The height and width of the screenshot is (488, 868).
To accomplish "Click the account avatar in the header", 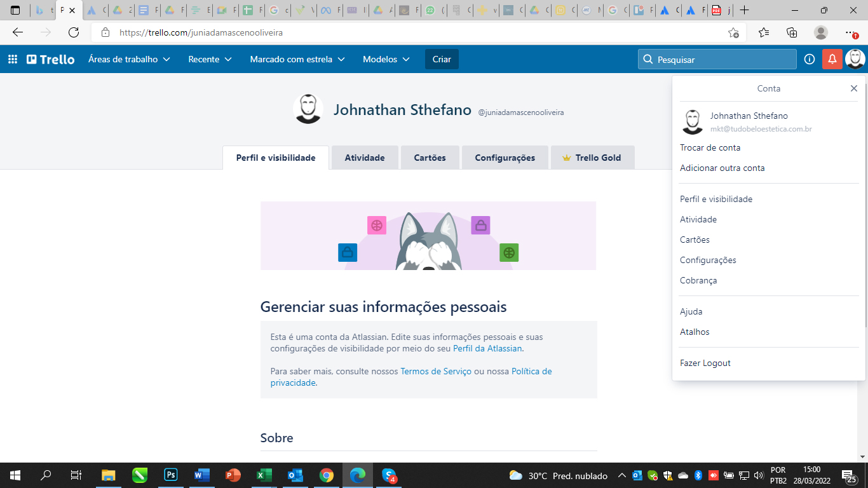I will [855, 59].
